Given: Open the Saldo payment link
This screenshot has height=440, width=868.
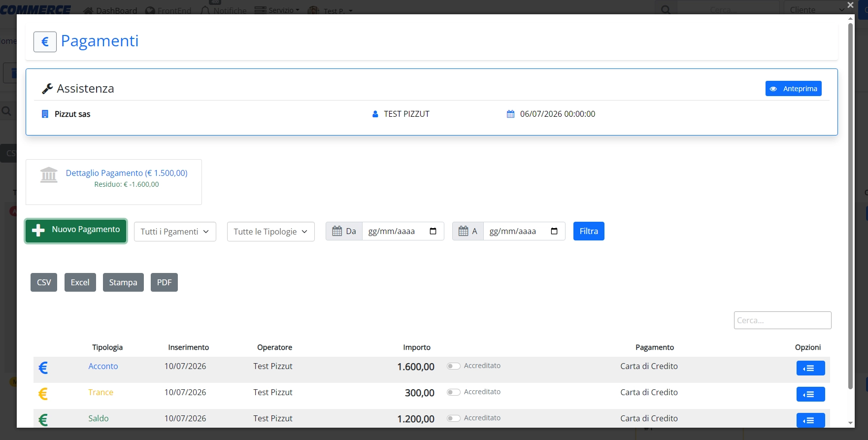Looking at the screenshot, I should coord(99,418).
